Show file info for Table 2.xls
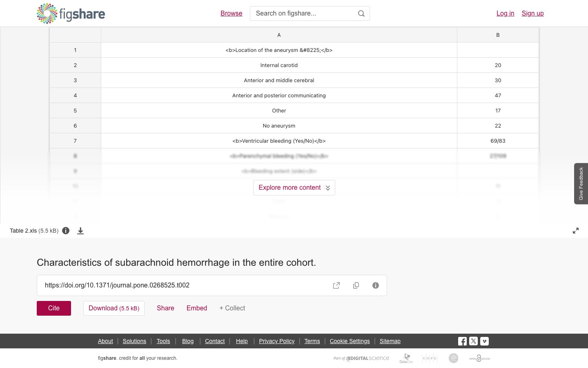 coord(66,231)
